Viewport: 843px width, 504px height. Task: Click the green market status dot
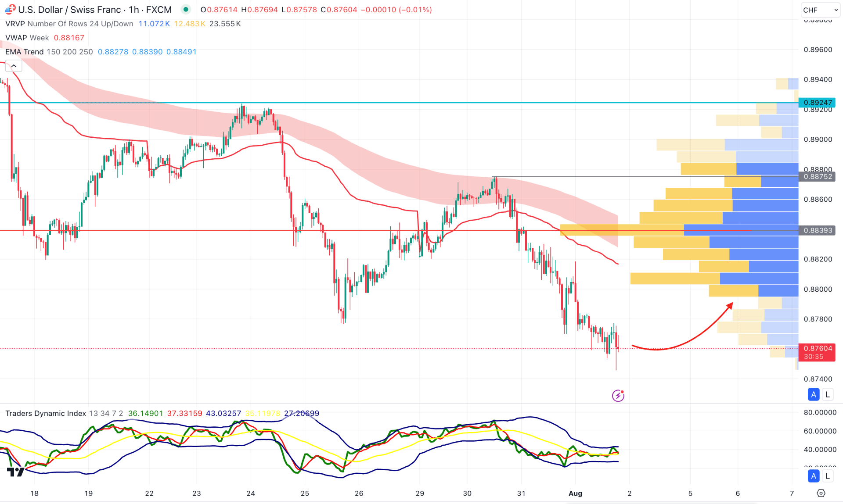186,9
